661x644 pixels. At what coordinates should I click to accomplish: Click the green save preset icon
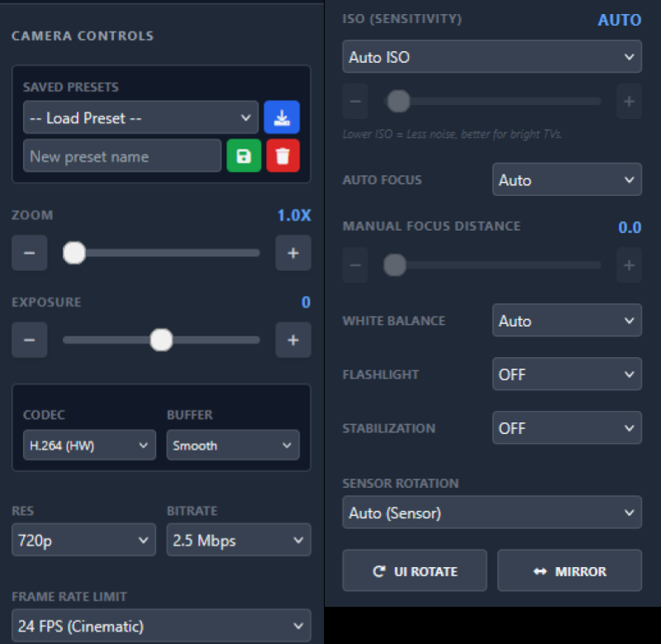245,155
